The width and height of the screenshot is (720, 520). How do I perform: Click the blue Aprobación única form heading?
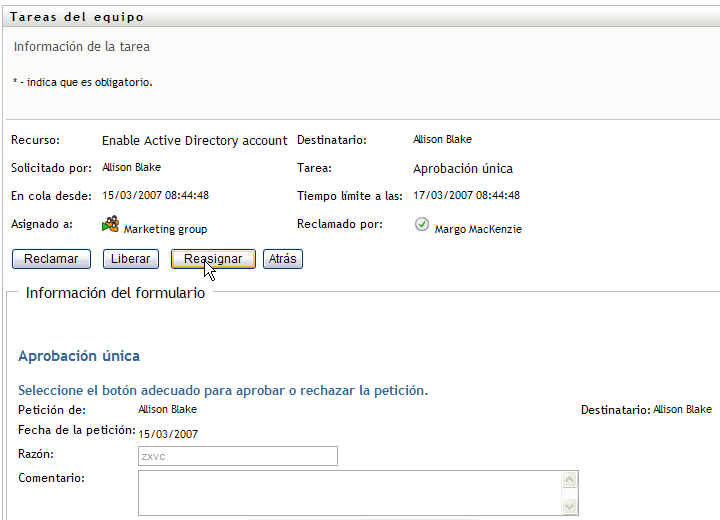[x=79, y=356]
